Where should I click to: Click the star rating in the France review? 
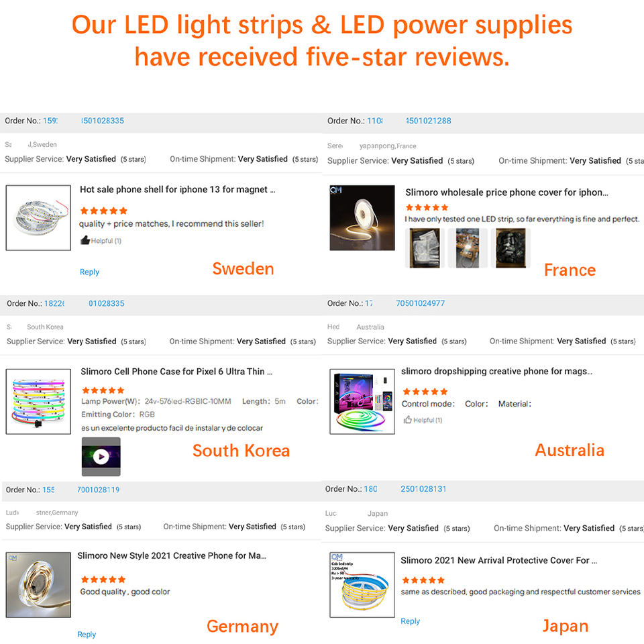pyautogui.click(x=427, y=207)
